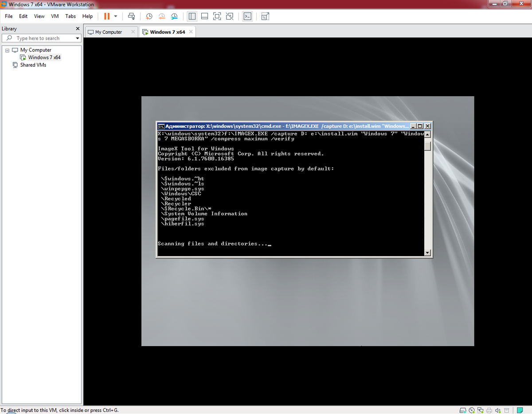
Task: Click the '\$Recycle.Bin\*' entry
Action: click(x=186, y=209)
